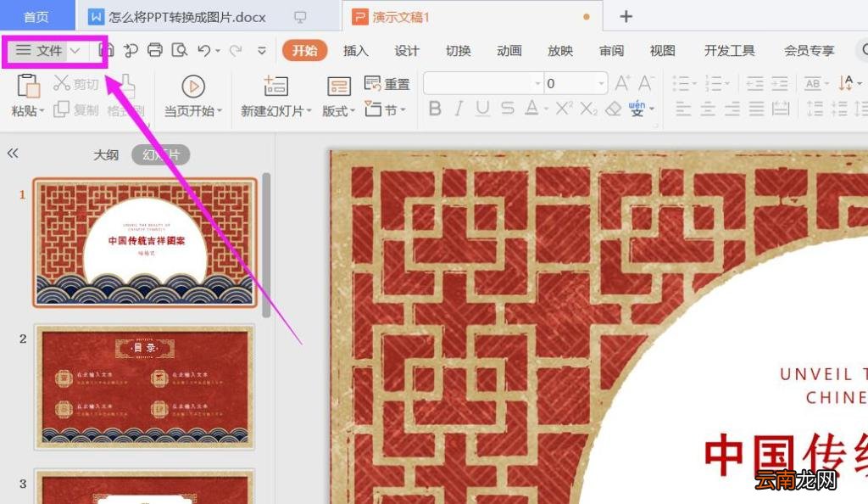This screenshot has width=868, height=504.
Task: Click the Redo arrow icon
Action: click(236, 50)
